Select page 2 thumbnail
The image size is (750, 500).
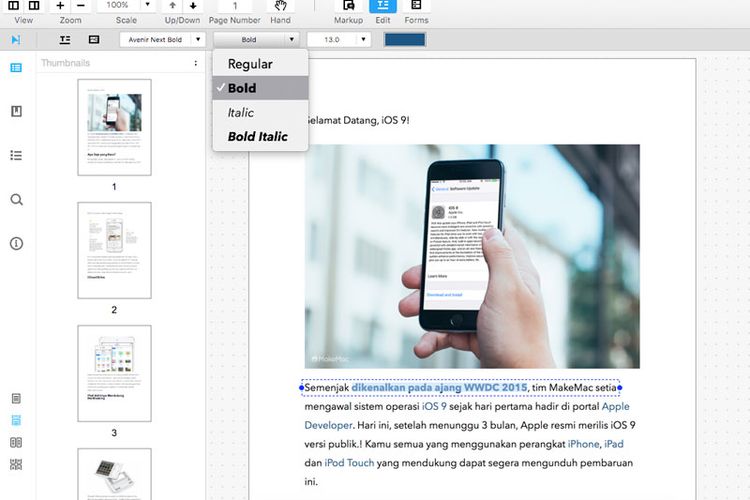[114, 250]
